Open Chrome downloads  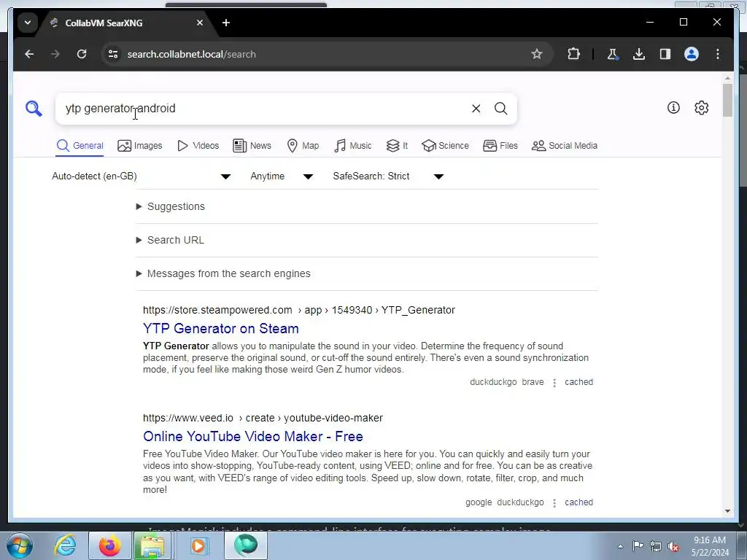pos(639,54)
